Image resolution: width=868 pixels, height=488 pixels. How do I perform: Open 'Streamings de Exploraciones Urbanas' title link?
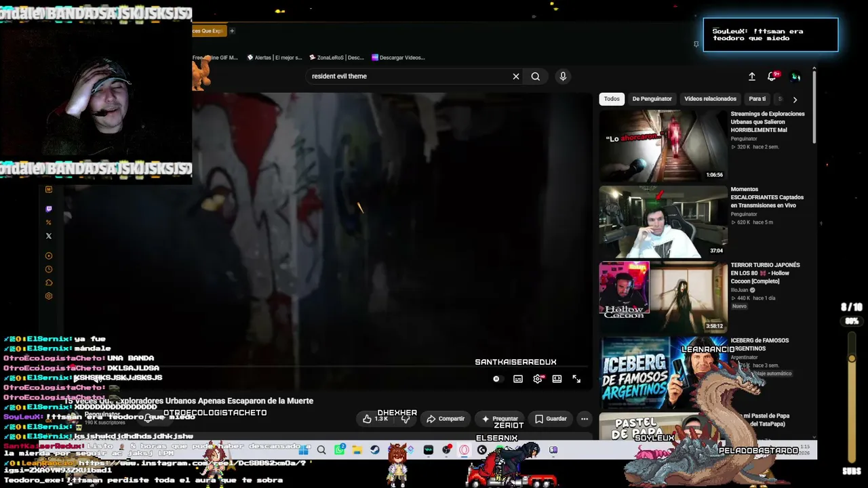pyautogui.click(x=768, y=122)
